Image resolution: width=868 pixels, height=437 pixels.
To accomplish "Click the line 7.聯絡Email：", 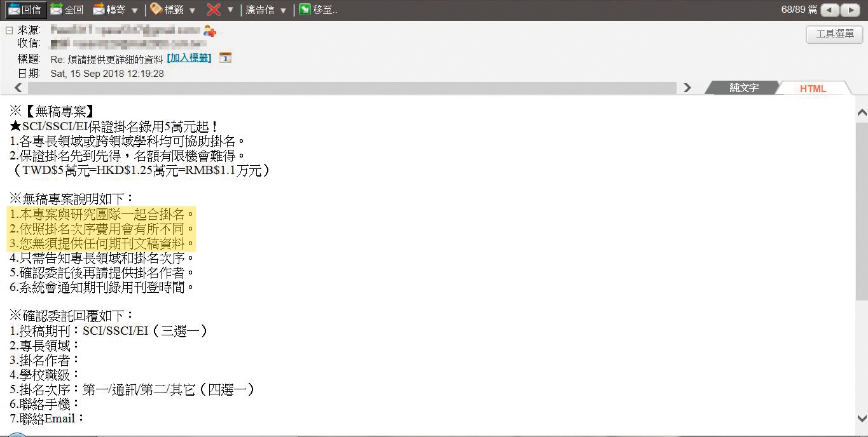I will pos(47,419).
